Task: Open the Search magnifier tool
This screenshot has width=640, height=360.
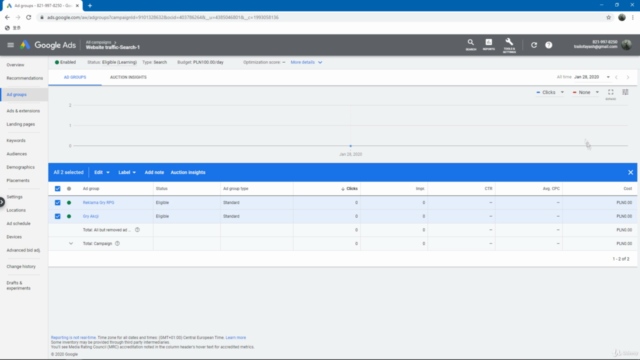Action: [x=471, y=44]
